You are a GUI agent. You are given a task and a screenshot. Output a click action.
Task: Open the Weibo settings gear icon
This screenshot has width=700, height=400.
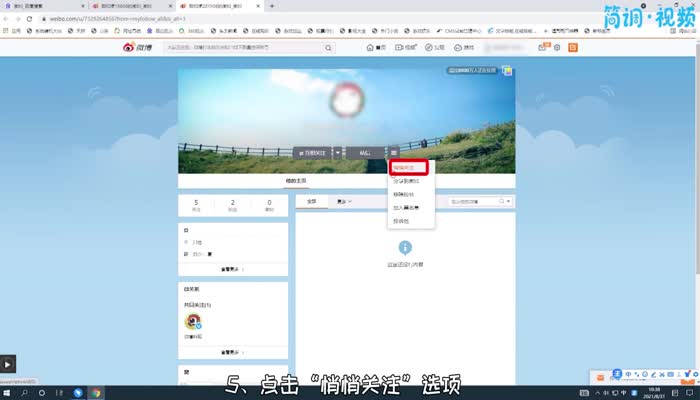pos(557,47)
